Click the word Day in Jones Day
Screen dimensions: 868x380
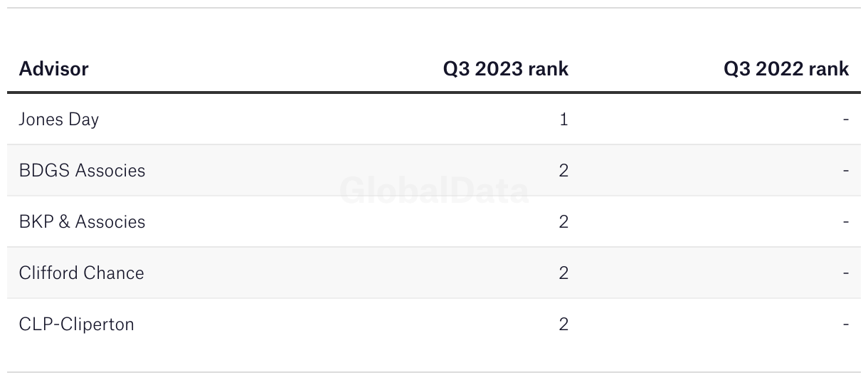83,120
